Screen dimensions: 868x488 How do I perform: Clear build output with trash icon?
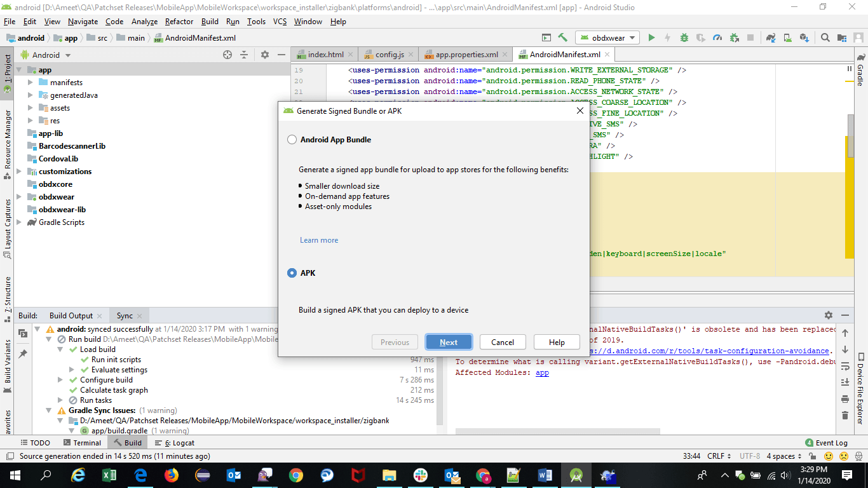845,416
